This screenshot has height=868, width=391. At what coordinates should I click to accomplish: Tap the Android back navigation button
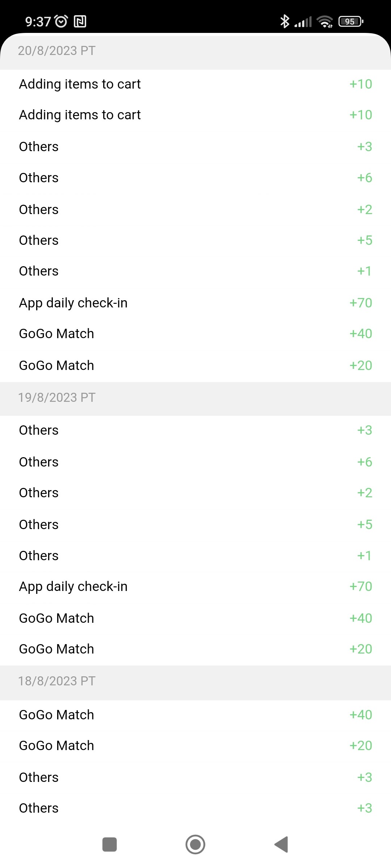point(282,844)
